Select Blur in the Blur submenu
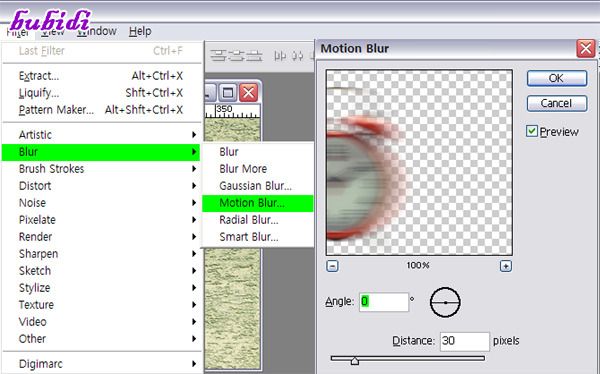Image resolution: width=600 pixels, height=374 pixels. click(x=258, y=152)
